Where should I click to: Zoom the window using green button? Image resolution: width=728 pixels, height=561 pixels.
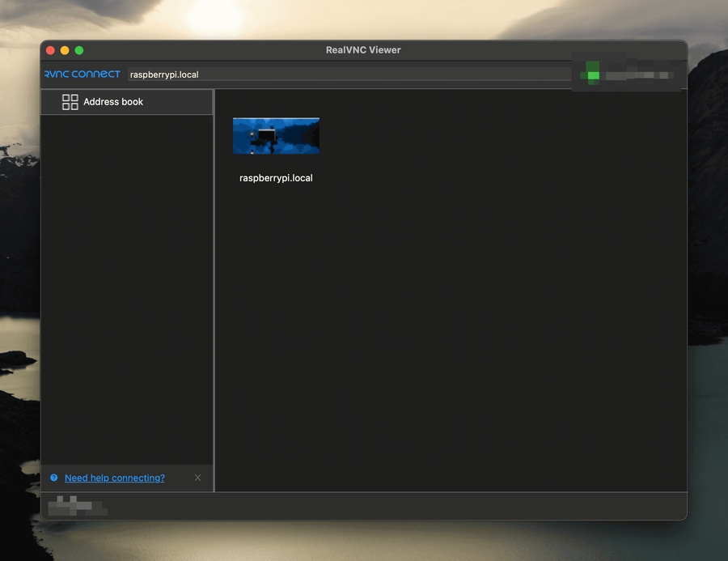click(79, 50)
